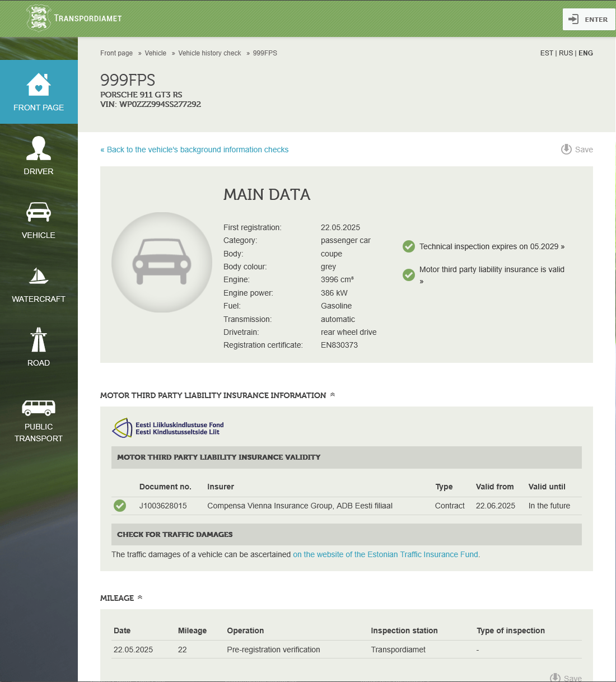
Task: Select the Vehicle car icon in sidebar
Action: 39,212
